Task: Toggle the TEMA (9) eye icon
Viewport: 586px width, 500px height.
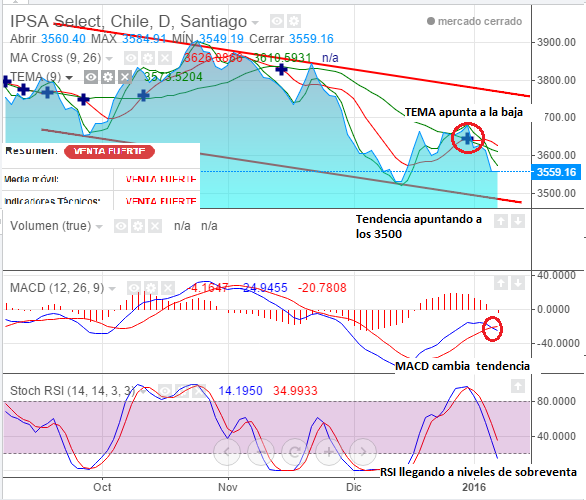Action: (x=91, y=77)
